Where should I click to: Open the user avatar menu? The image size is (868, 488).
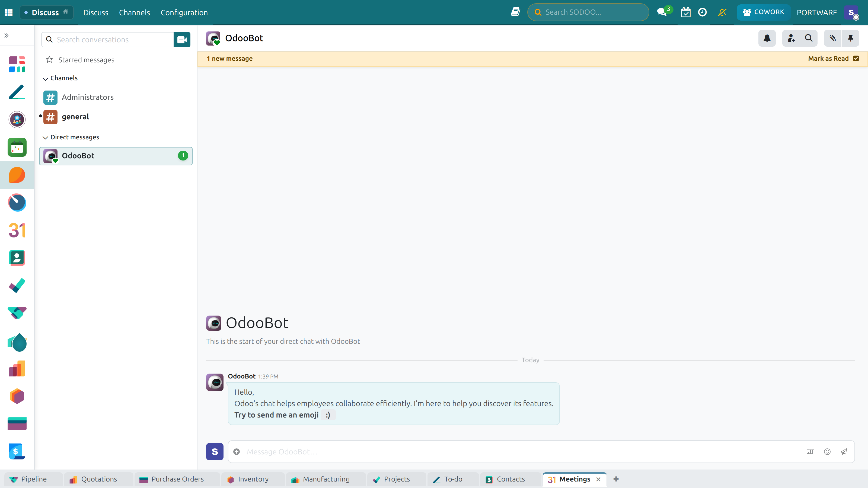(851, 12)
